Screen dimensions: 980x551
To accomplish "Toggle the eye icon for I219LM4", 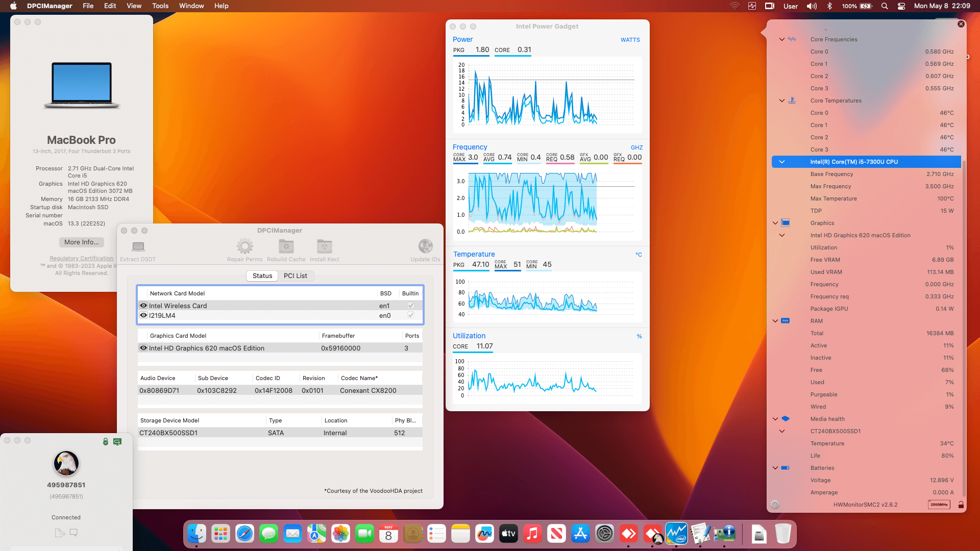I will click(x=143, y=315).
